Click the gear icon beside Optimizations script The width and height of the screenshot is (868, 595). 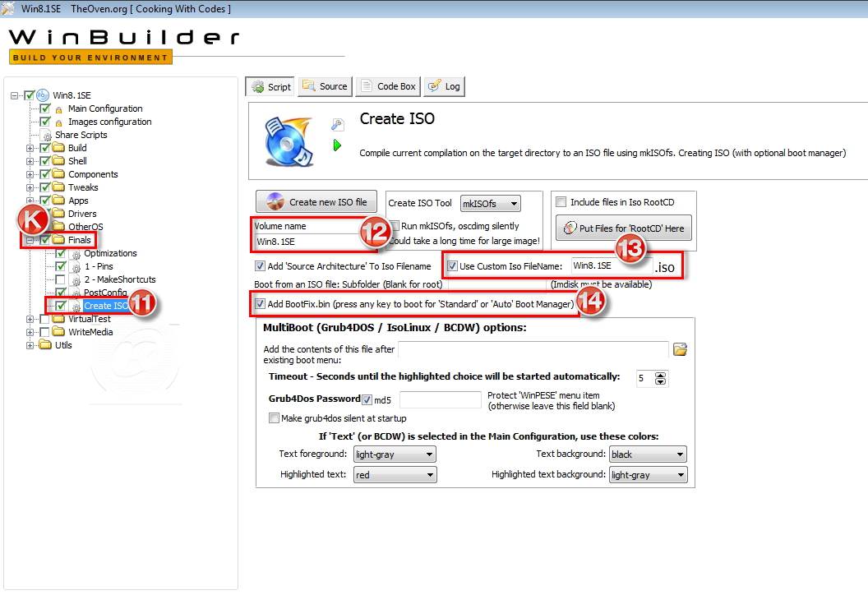(76, 254)
